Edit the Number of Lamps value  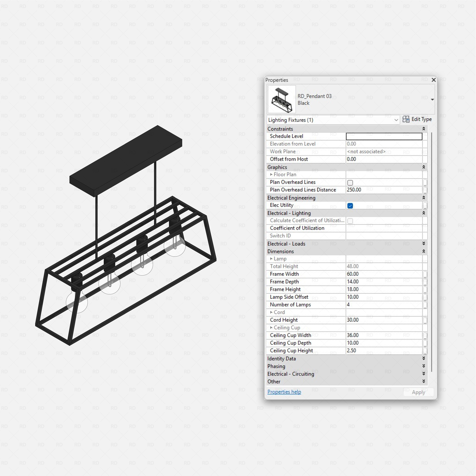pos(384,304)
